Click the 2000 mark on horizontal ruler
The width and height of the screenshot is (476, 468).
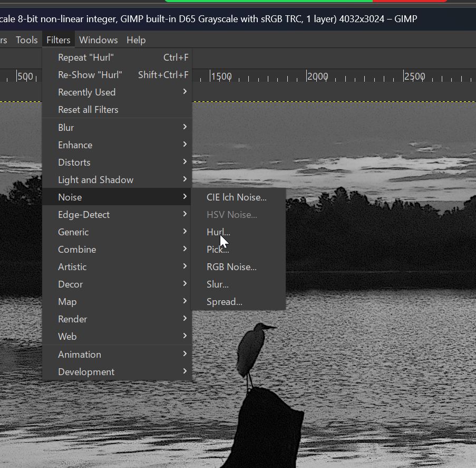(317, 76)
